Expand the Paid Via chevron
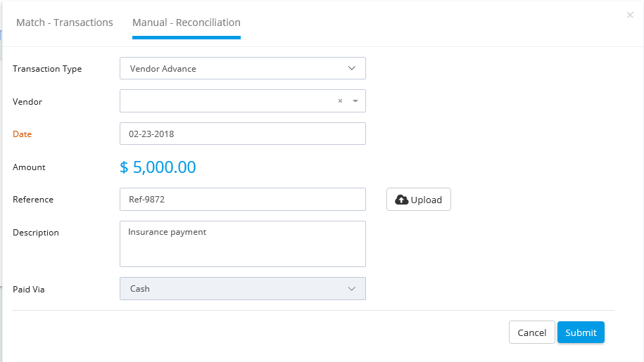The image size is (644, 362). pyautogui.click(x=352, y=289)
